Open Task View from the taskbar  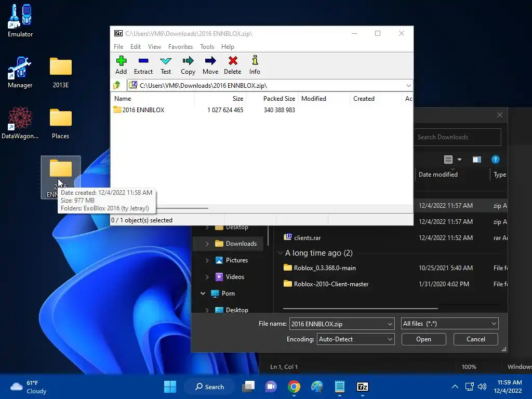click(x=248, y=387)
